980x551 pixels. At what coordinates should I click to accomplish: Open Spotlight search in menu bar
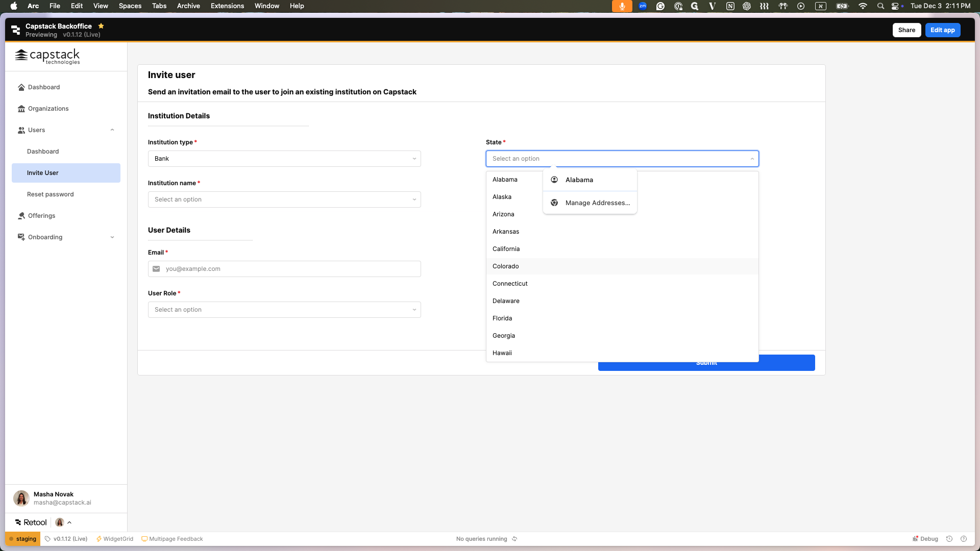point(880,6)
